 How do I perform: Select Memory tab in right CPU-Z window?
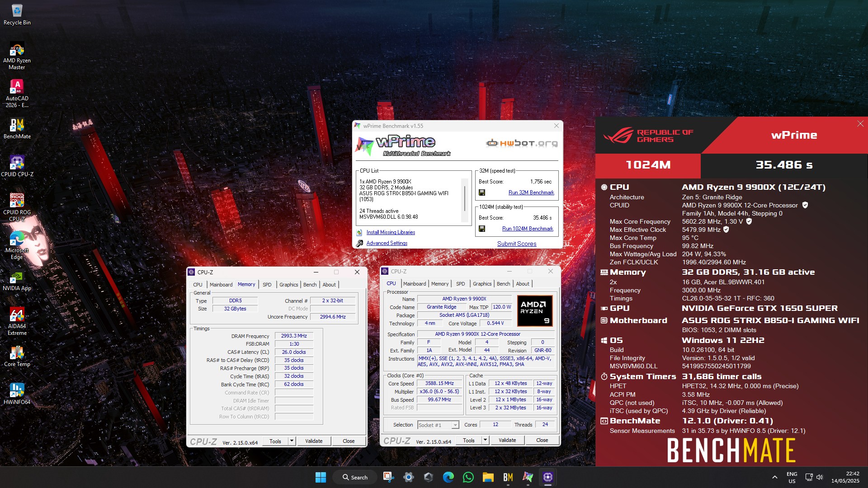coord(439,284)
